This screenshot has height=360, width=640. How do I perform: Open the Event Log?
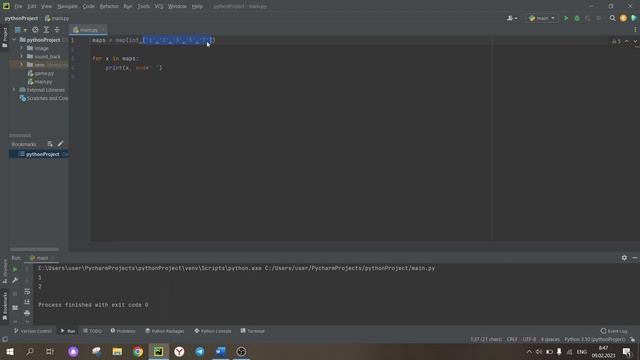pyautogui.click(x=614, y=331)
